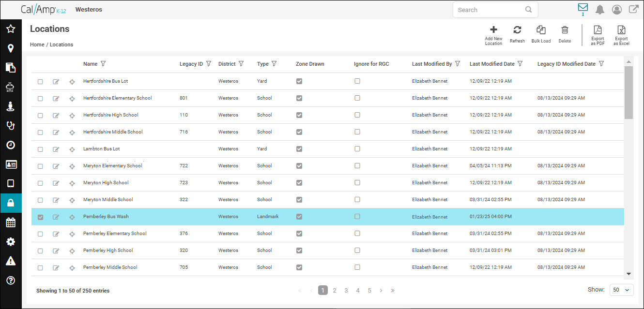Click the search magnifier icon
The height and width of the screenshot is (309, 644).
(x=529, y=10)
